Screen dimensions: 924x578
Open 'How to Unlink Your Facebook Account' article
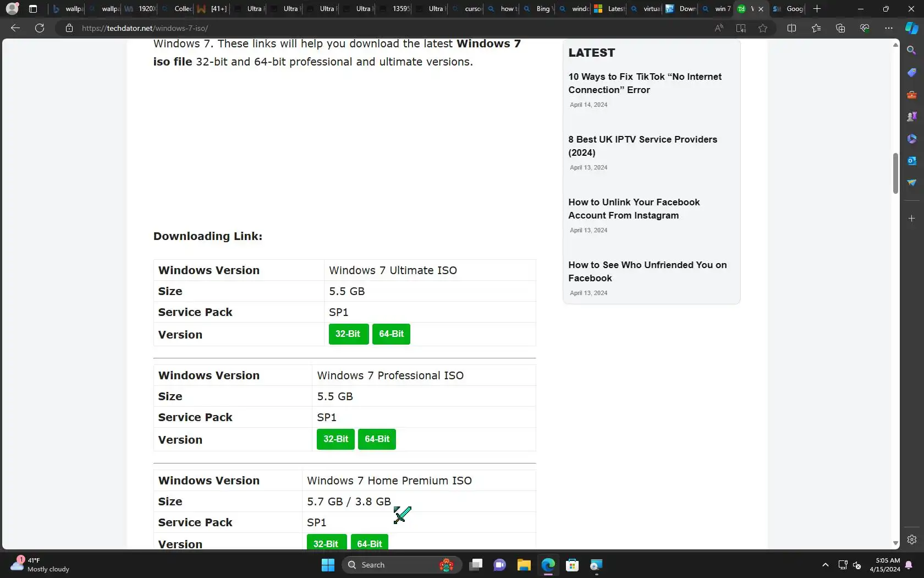[634, 209]
